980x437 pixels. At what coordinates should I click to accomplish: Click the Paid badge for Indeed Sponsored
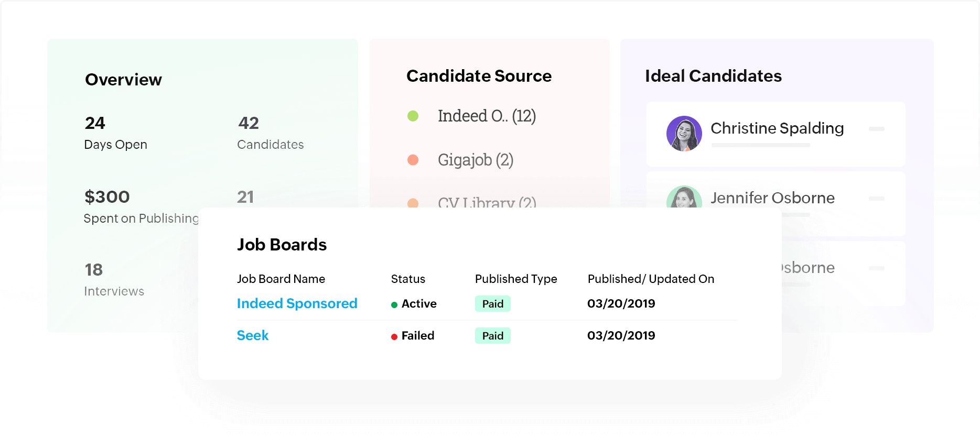492,304
